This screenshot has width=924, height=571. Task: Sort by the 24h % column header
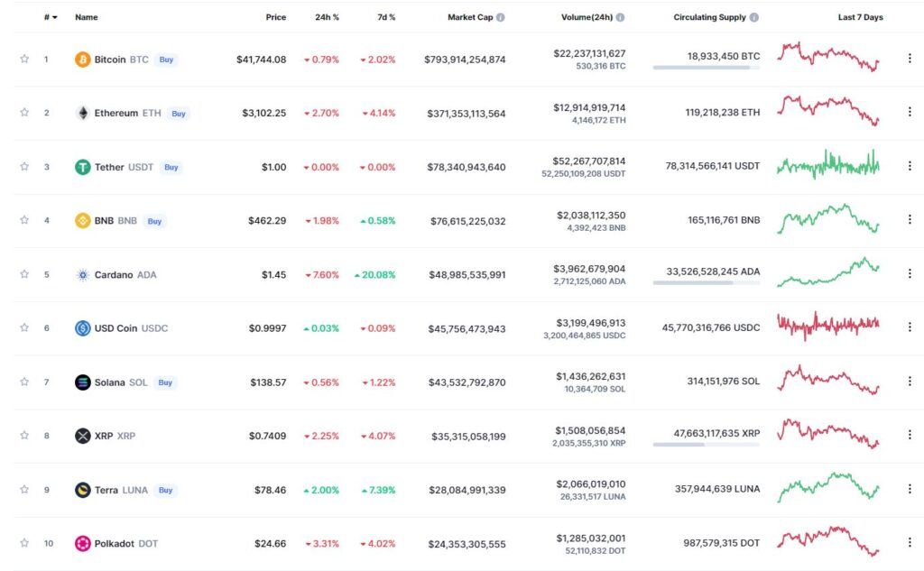(x=327, y=17)
